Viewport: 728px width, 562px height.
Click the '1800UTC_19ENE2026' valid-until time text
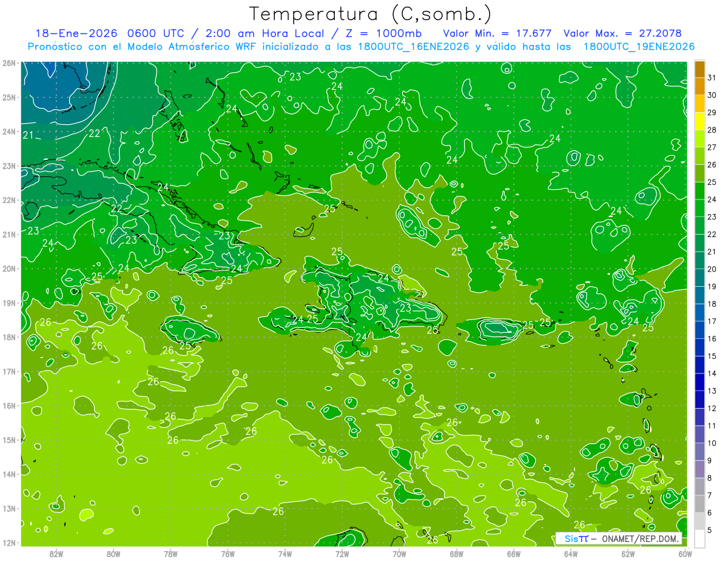click(638, 47)
